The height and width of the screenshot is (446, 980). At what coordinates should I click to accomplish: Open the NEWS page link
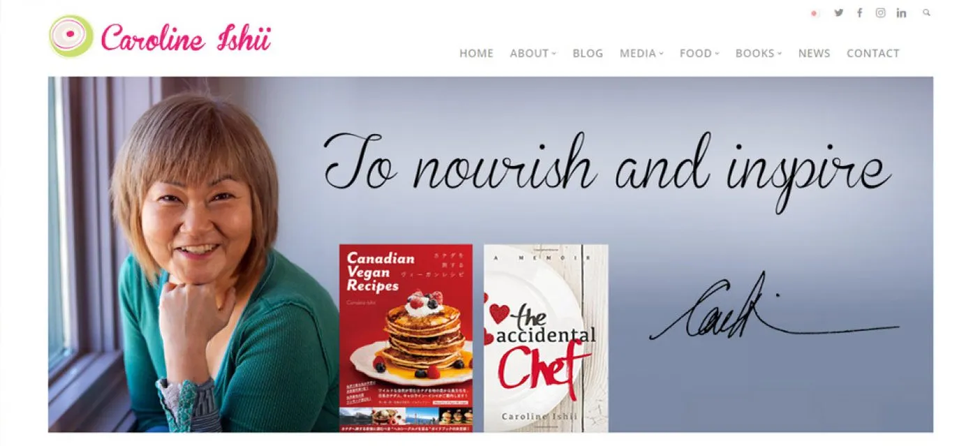click(814, 53)
